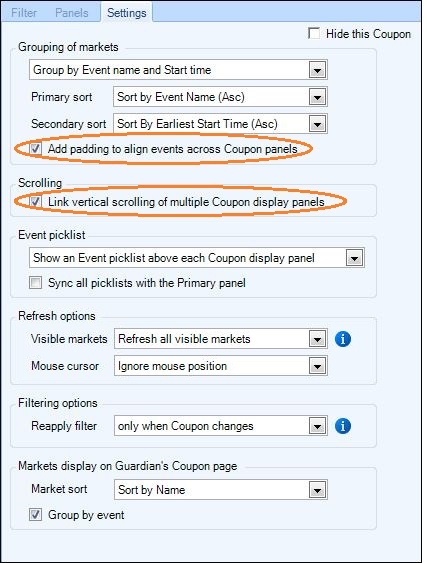The width and height of the screenshot is (427, 563).
Task: Open the Secondary sort dropdown arrow
Action: 317,124
